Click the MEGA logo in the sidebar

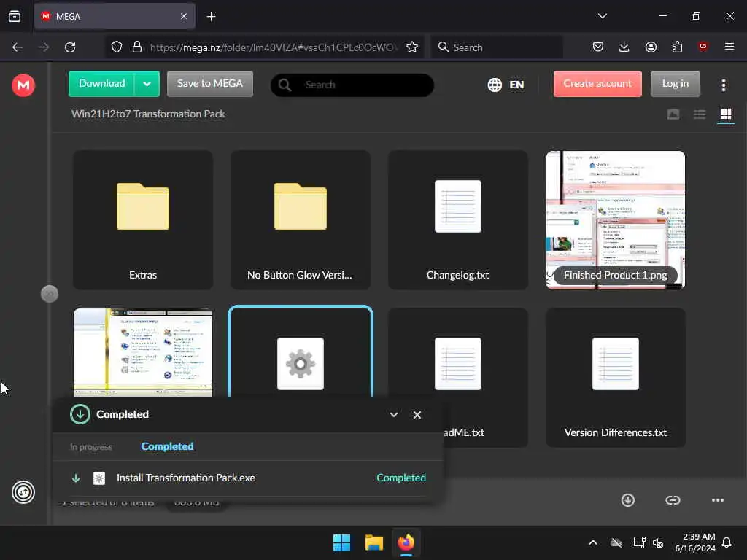(23, 85)
